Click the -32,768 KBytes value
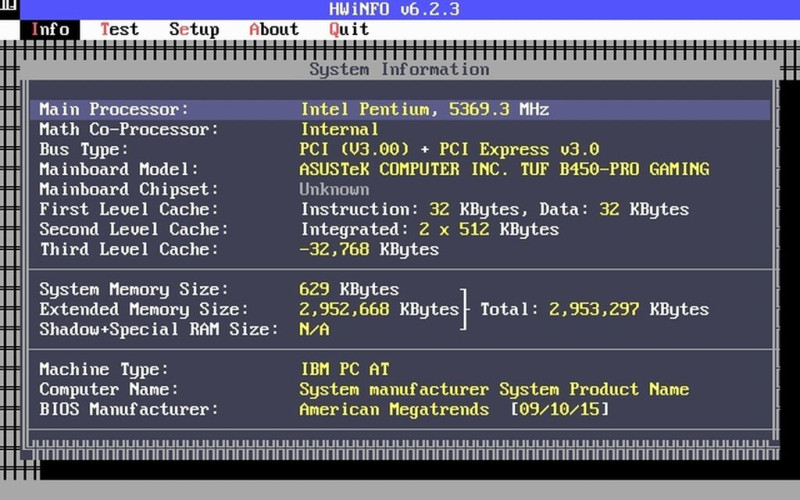The height and width of the screenshot is (500, 800). pos(369,249)
